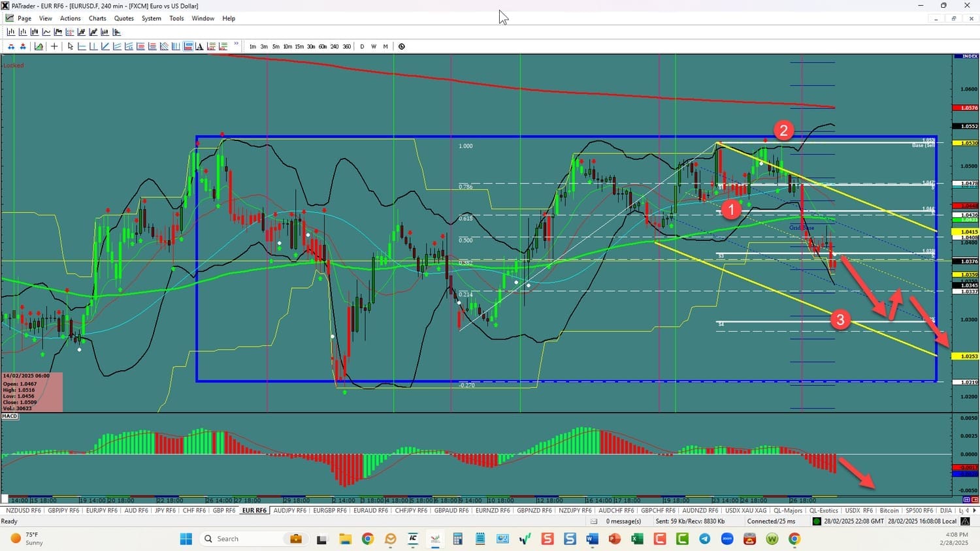
Task: Select the monthly M timeframe button
Action: point(385,46)
